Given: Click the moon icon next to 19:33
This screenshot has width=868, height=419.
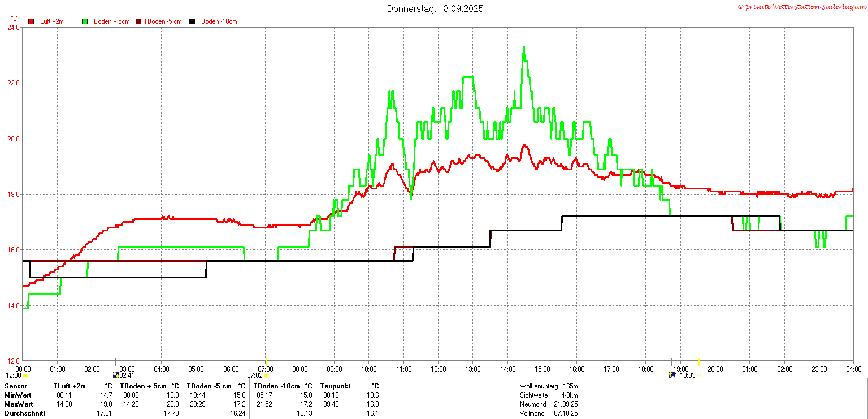Looking at the screenshot, I should 671,375.
